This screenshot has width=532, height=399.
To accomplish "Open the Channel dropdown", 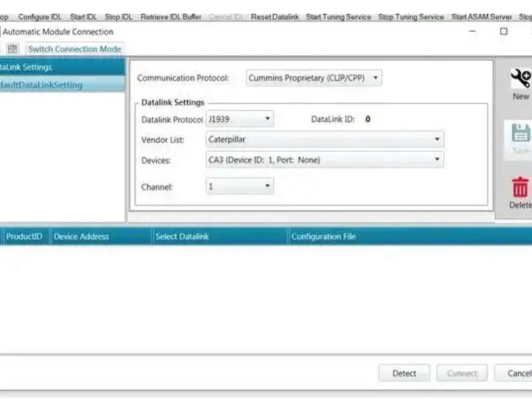I will (239, 186).
